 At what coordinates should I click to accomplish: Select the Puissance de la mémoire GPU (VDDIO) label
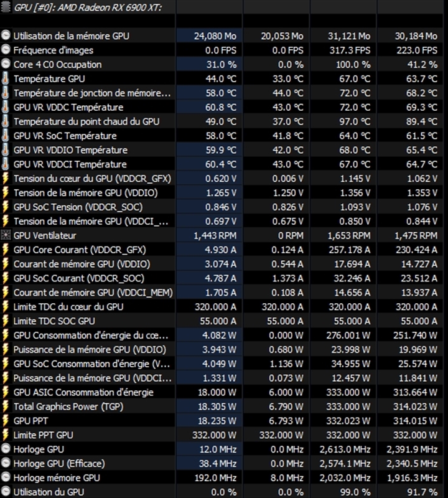click(90, 350)
